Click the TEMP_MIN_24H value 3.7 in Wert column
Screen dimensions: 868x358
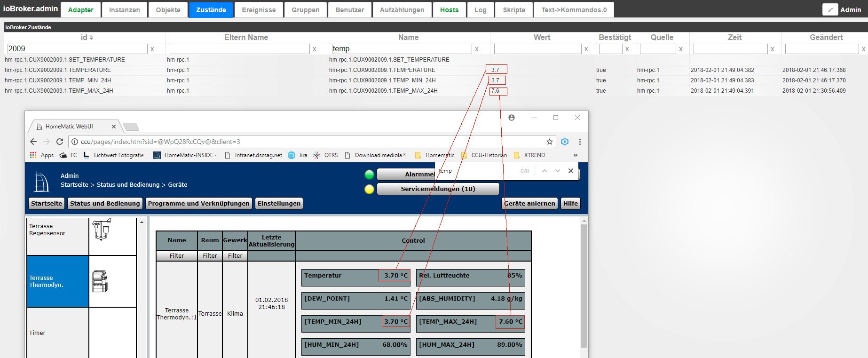click(x=495, y=80)
